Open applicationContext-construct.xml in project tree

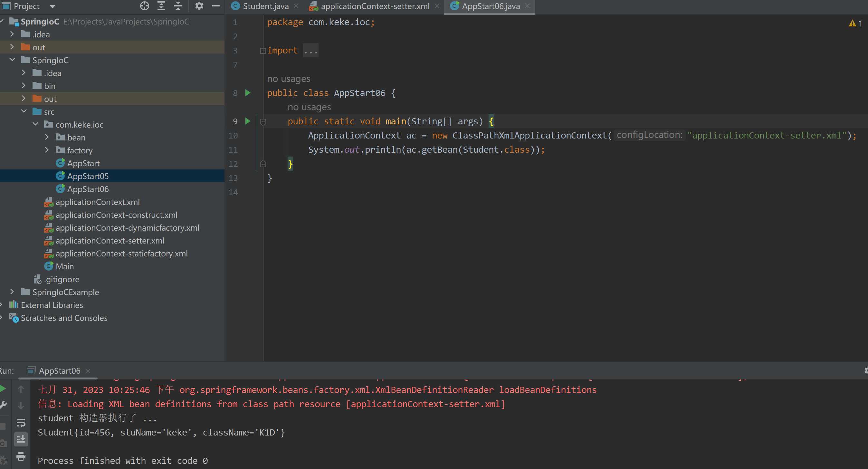coord(116,215)
